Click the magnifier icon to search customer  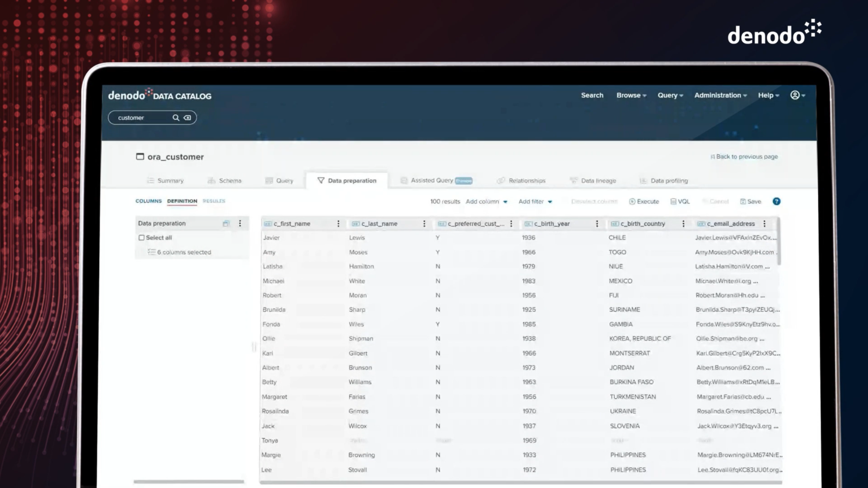pyautogui.click(x=176, y=117)
